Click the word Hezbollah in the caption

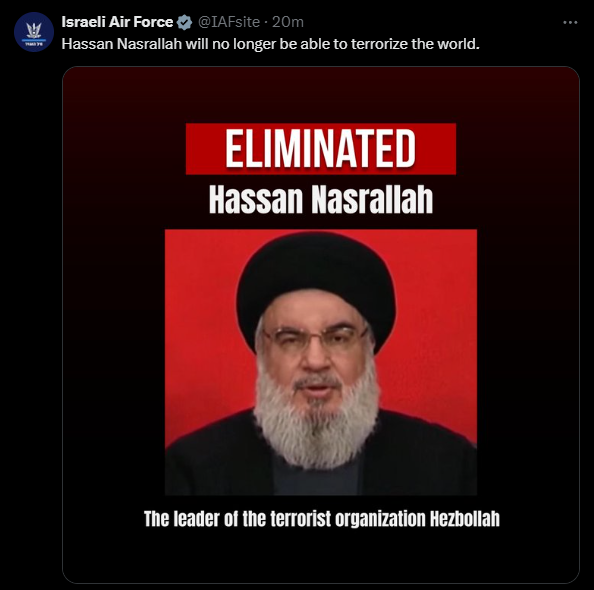tap(464, 519)
